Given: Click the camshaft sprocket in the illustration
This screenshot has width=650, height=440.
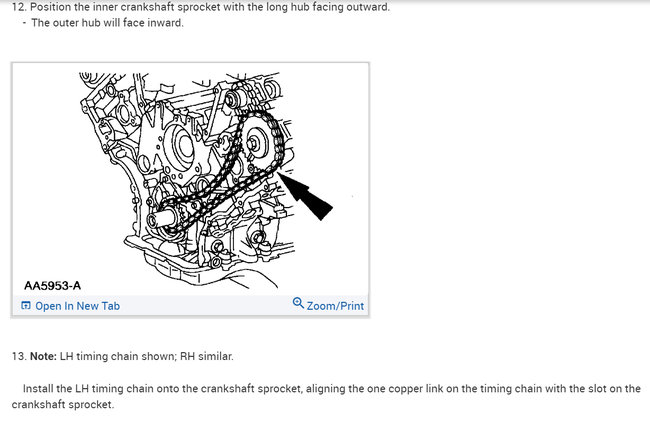Looking at the screenshot, I should click(261, 142).
